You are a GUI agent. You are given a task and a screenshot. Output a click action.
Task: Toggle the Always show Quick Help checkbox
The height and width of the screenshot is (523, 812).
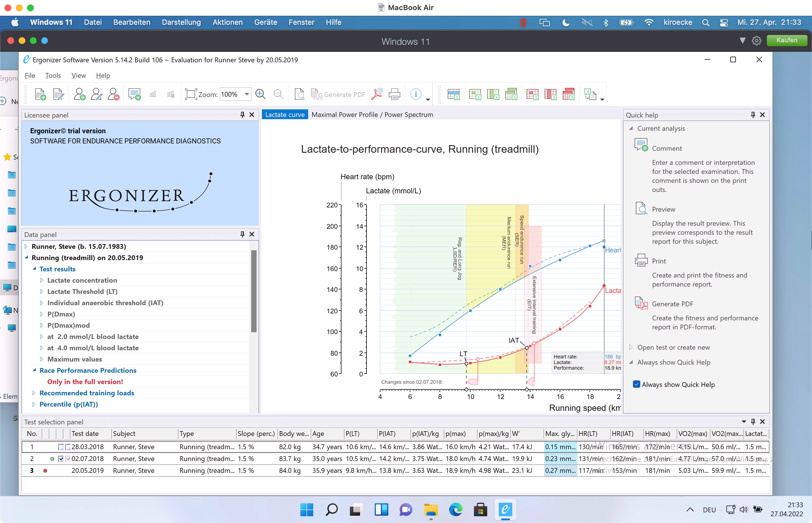coord(637,384)
